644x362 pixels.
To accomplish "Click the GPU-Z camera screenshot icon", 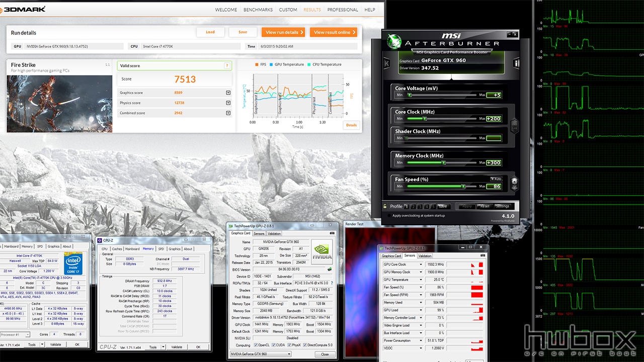I will 332,233.
